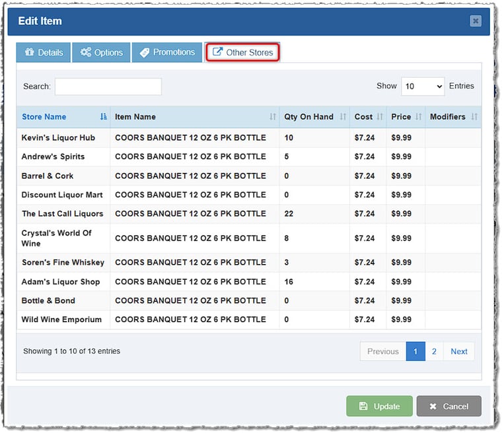This screenshot has width=504, height=437.
Task: Click Showing 1 to 10 of 13 entries
Action: (71, 351)
